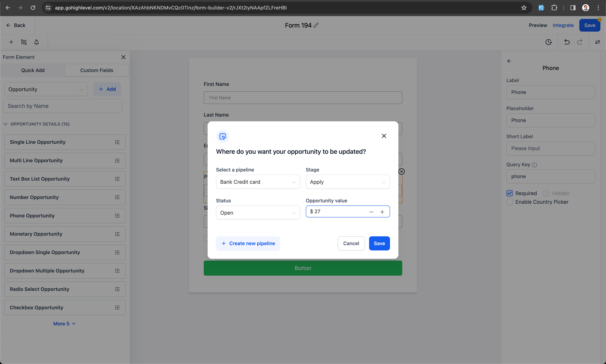Viewport: 606px width, 364px height.
Task: Expand the Status dropdown showing Open
Action: click(x=258, y=213)
